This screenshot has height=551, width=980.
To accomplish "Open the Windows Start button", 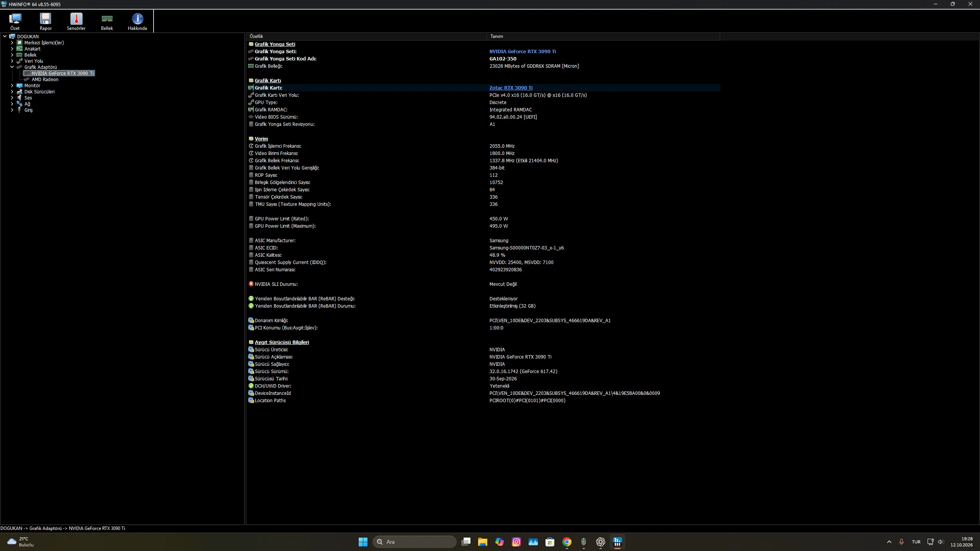I will [363, 542].
